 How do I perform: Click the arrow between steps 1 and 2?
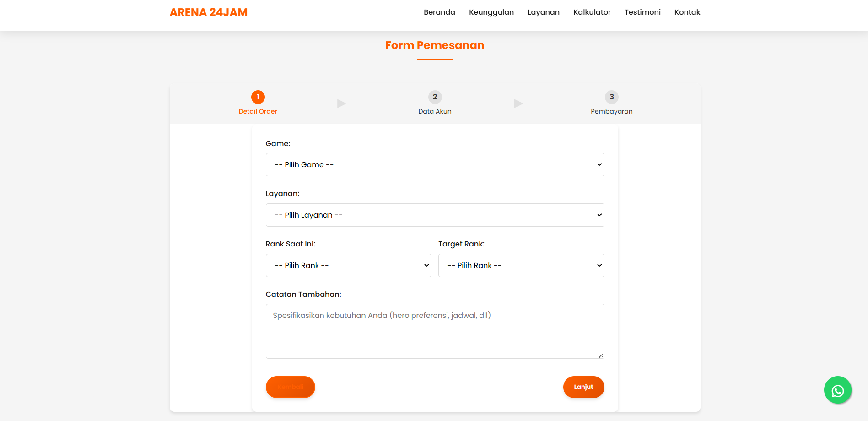pos(341,104)
